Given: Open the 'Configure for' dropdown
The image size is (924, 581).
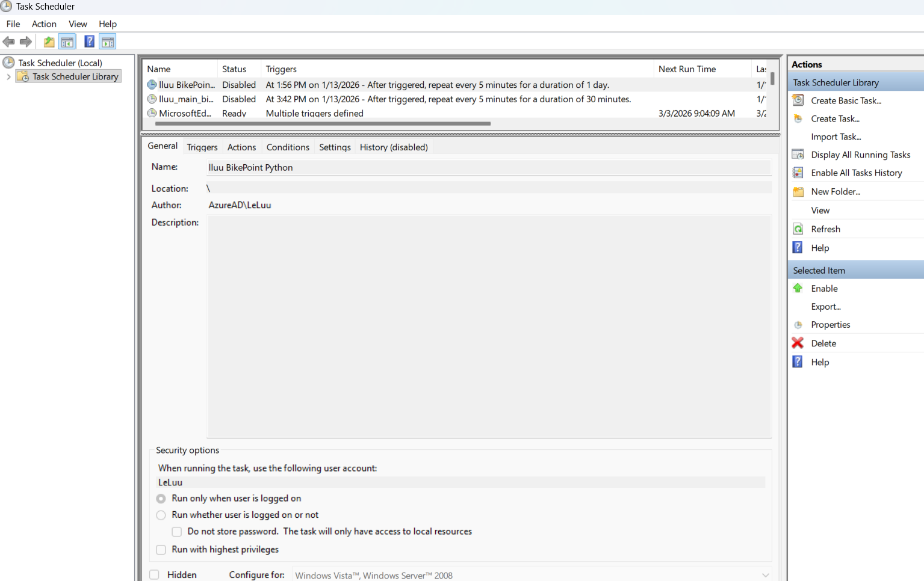Looking at the screenshot, I should (532, 575).
